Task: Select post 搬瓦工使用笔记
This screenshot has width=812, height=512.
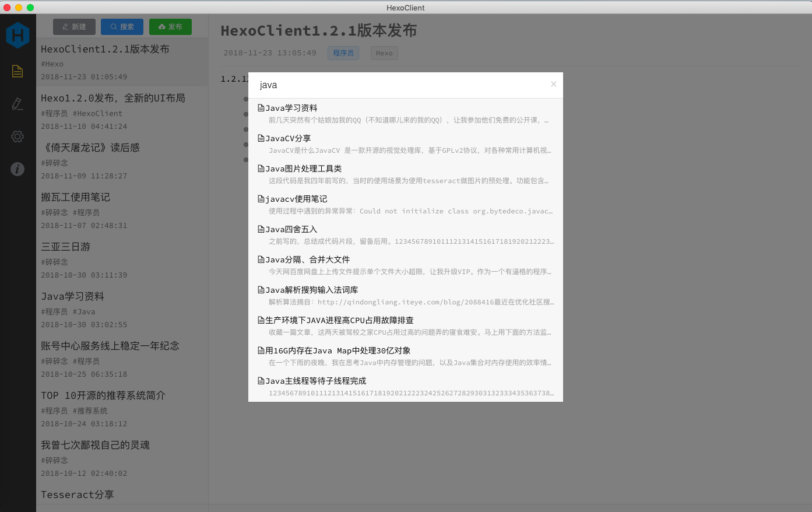Action: (x=122, y=211)
